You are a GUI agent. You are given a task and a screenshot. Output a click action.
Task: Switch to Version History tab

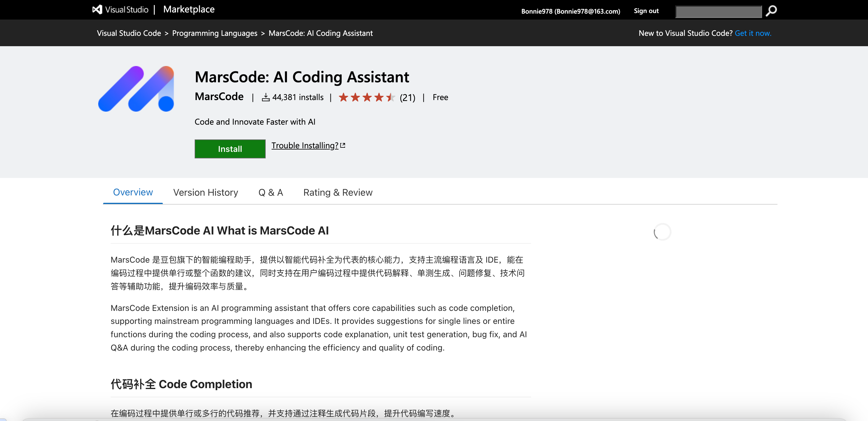point(206,192)
